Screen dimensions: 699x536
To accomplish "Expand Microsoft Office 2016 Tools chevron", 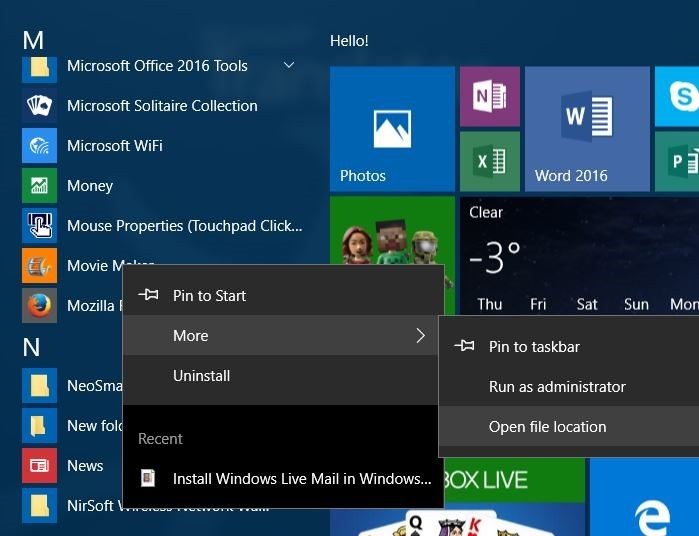I will click(x=289, y=65).
